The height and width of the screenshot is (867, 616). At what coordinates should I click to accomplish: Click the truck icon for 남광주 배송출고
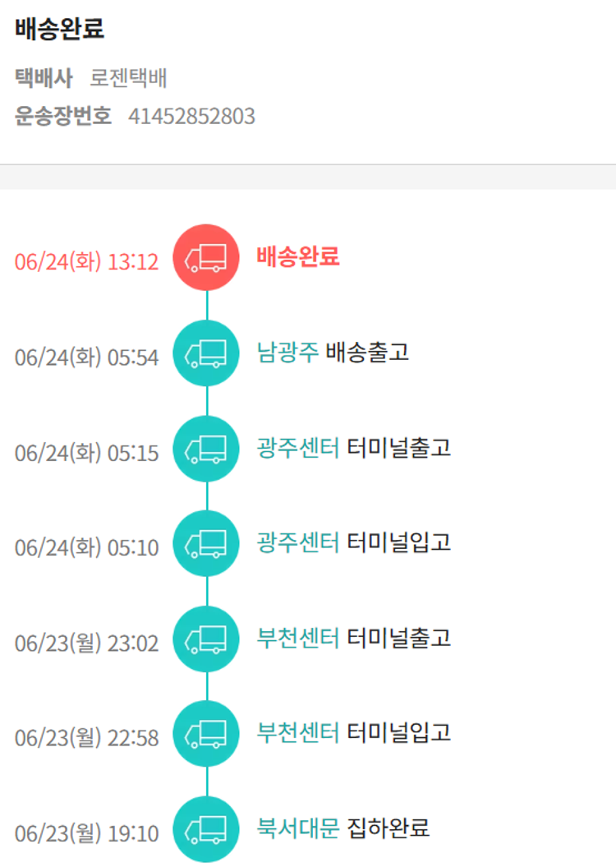(206, 353)
